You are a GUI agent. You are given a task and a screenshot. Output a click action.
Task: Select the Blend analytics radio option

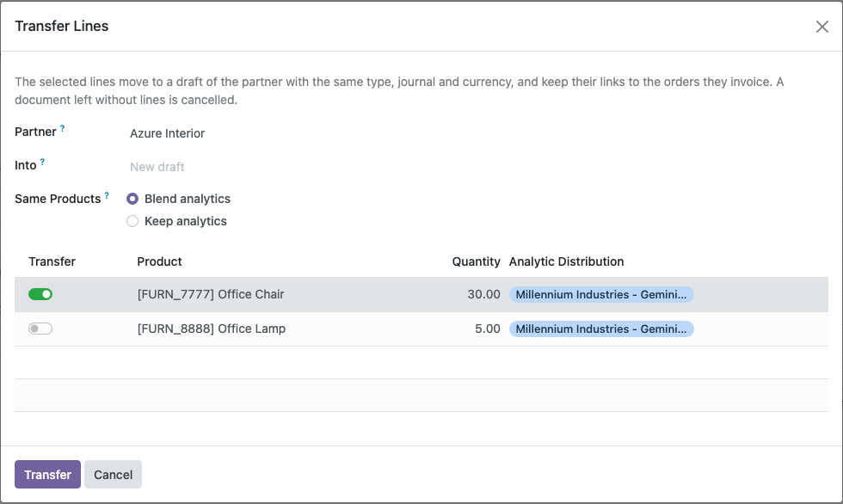132,199
